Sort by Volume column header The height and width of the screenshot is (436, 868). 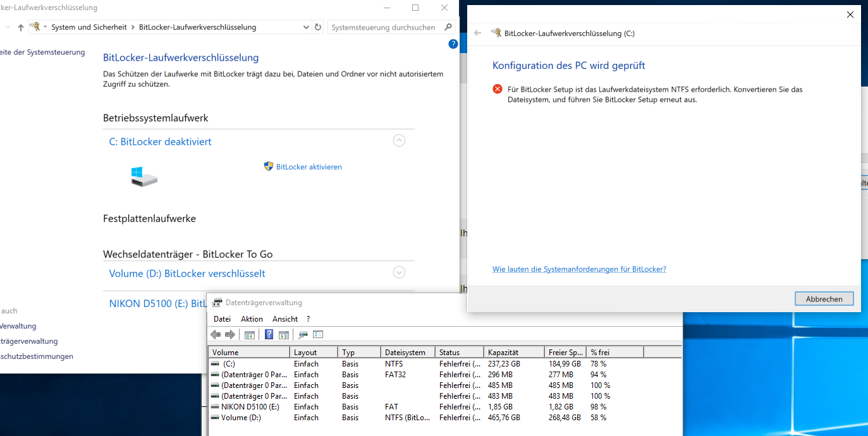pos(249,352)
